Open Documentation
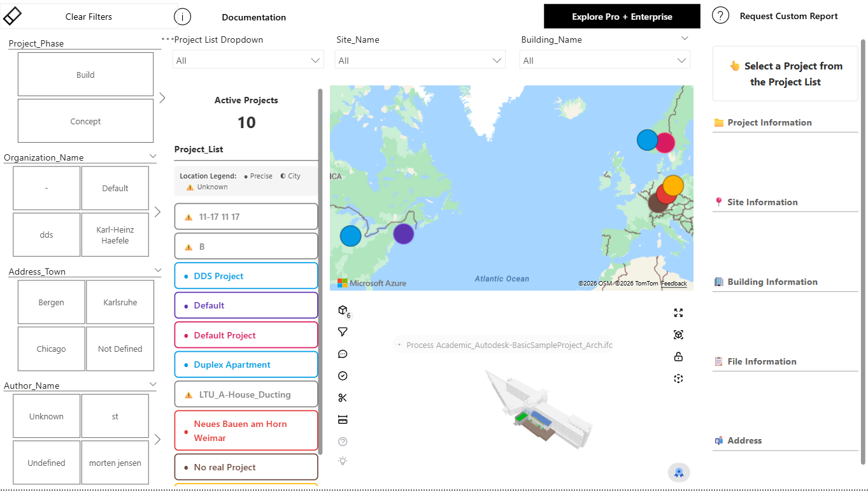This screenshot has height=492, width=868. click(253, 17)
